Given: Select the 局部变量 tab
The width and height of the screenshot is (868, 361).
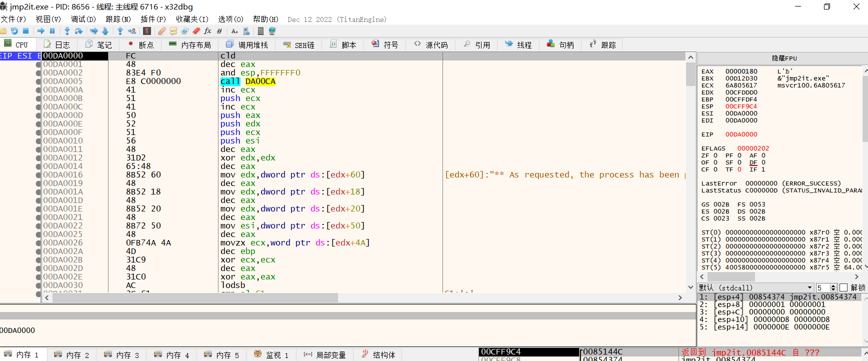Looking at the screenshot, I should (324, 354).
